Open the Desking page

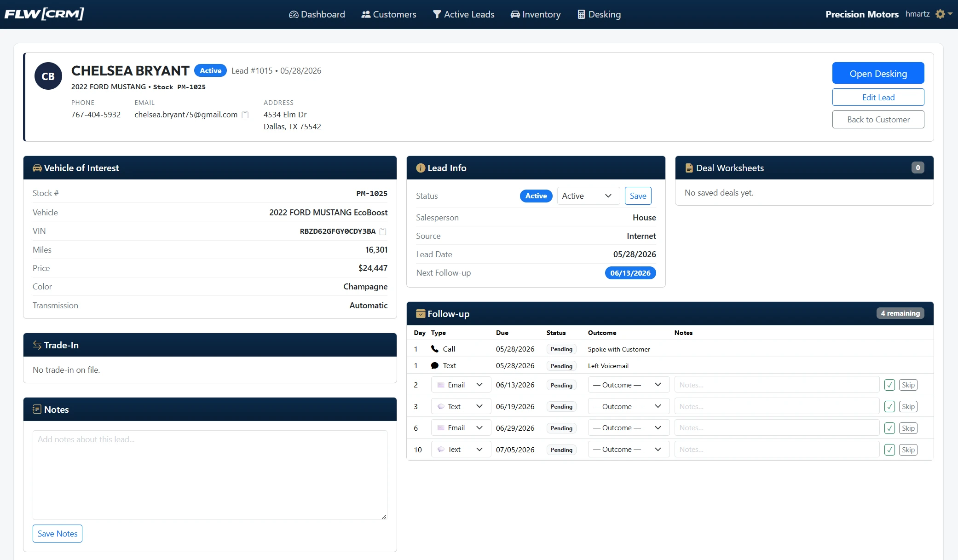[599, 14]
